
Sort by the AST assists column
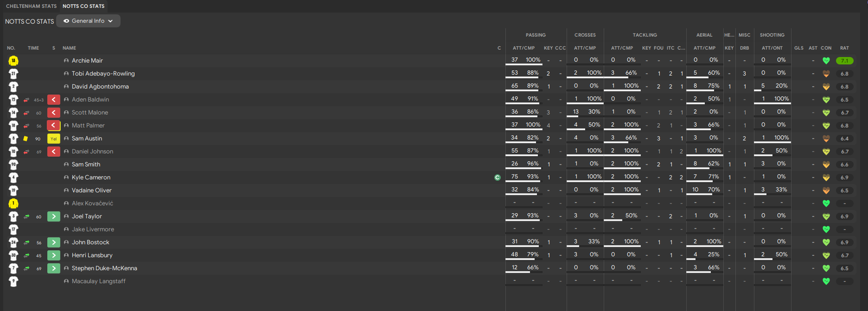pos(813,48)
